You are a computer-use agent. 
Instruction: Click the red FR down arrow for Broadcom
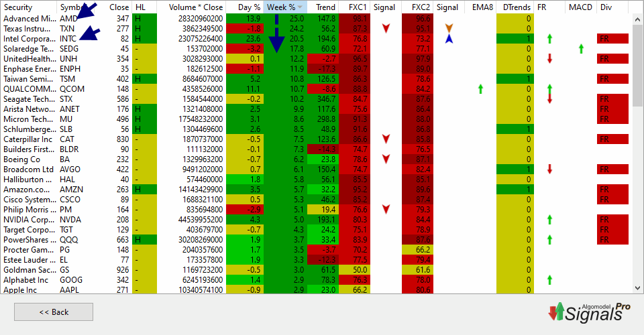coord(549,170)
